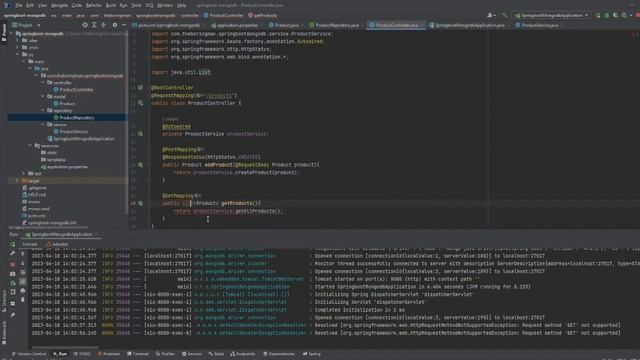Open the Build menu
640x360 pixels.
tap(111, 6)
